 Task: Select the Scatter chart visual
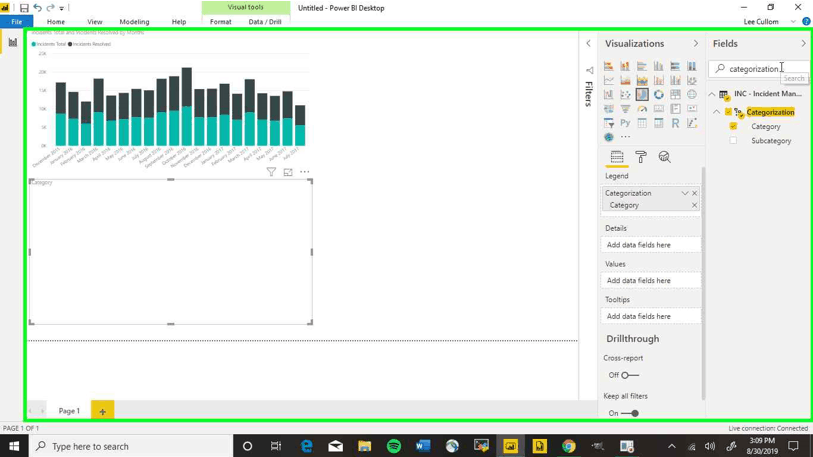[x=625, y=94]
